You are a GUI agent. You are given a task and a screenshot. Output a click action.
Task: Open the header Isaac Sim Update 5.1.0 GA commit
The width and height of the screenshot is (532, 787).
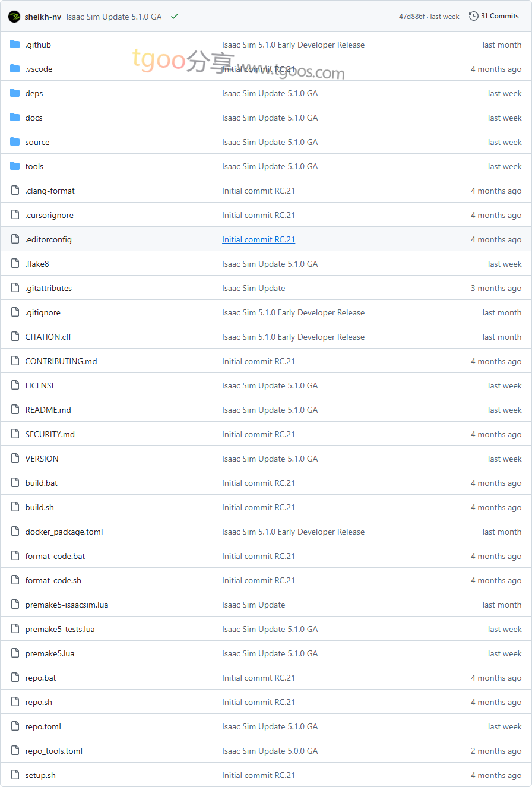(114, 17)
